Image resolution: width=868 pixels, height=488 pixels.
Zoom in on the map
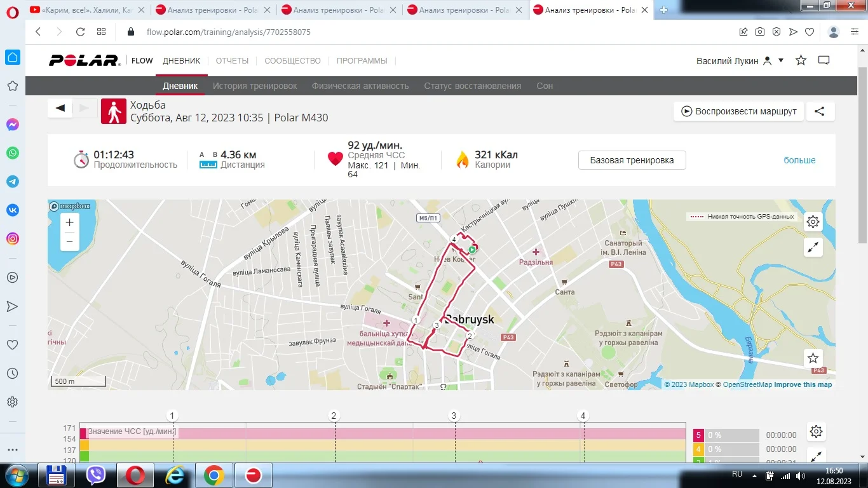(x=70, y=223)
